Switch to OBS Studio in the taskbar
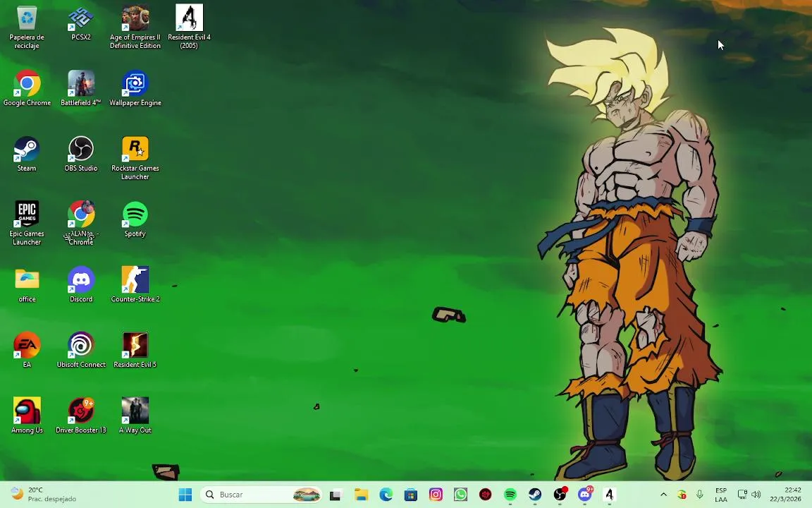 [560, 495]
